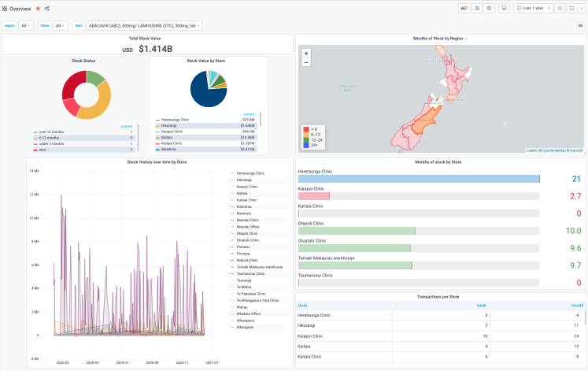Open the region variable dropdown
The width and height of the screenshot is (588, 371).
coord(26,25)
